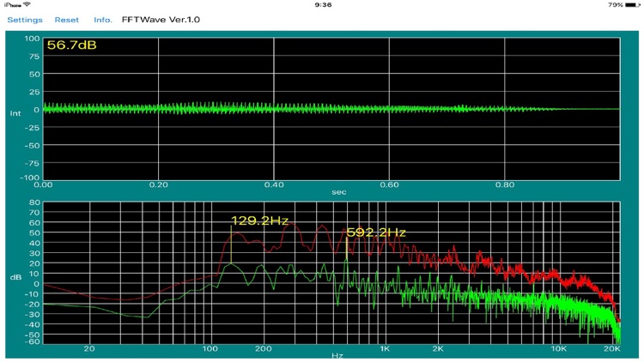Click the 'dB' spectrum axis label
The height and width of the screenshot is (362, 644).
(x=15, y=277)
